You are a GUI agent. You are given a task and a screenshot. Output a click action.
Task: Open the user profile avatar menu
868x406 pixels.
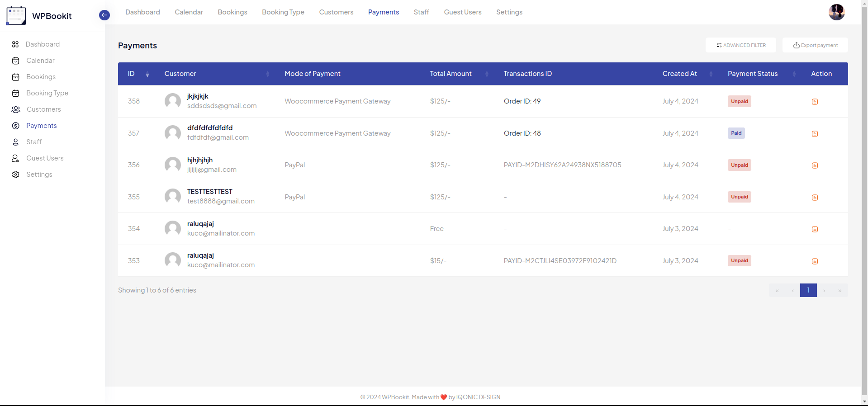[x=836, y=12]
